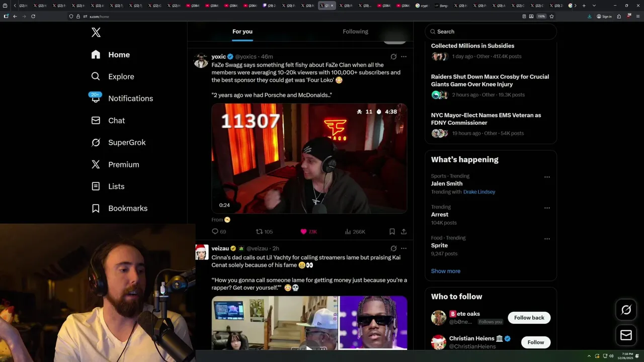
Task: View analytics for yoxic's post 266K
Action: click(x=355, y=232)
